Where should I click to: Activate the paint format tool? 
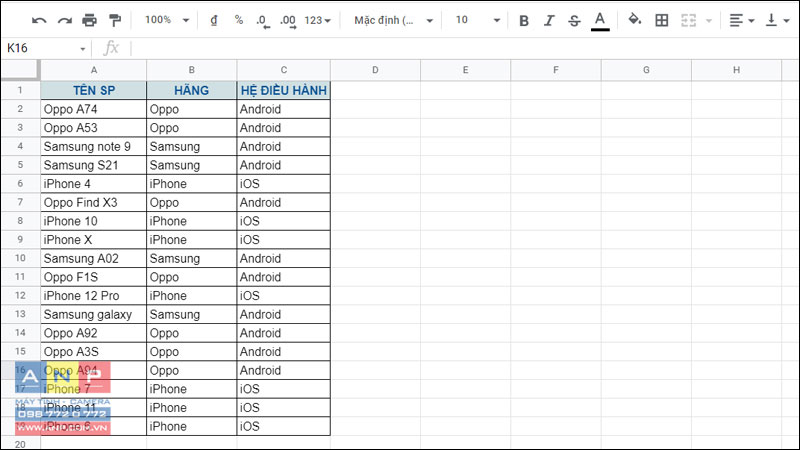[x=115, y=20]
